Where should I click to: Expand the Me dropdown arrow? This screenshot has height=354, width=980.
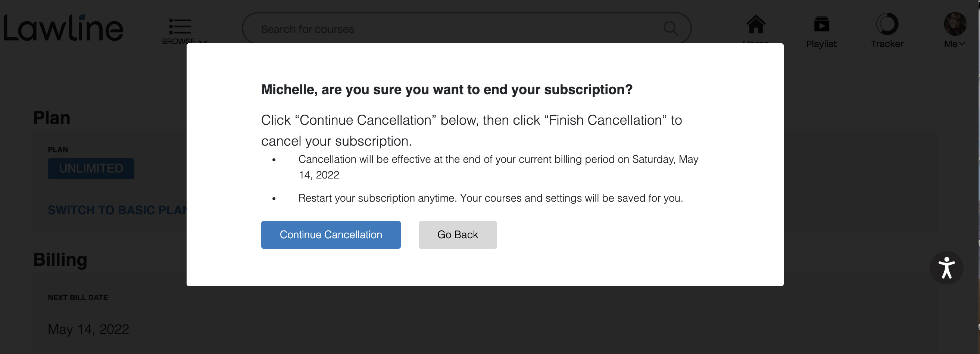click(x=962, y=44)
